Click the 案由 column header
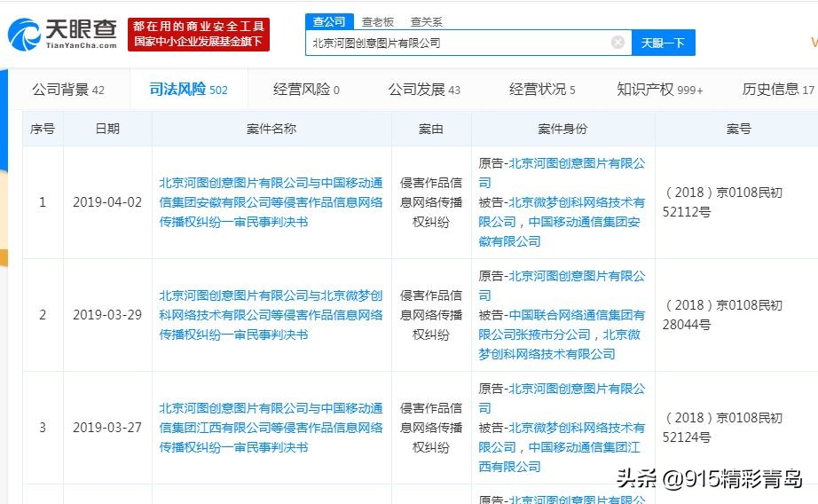This screenshot has height=504, width=818. pos(431,129)
